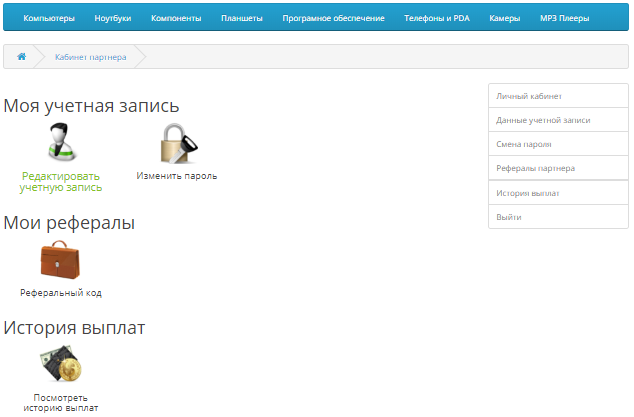Click Смена пароля in the sidebar
The width and height of the screenshot is (634, 417).
[x=524, y=144]
